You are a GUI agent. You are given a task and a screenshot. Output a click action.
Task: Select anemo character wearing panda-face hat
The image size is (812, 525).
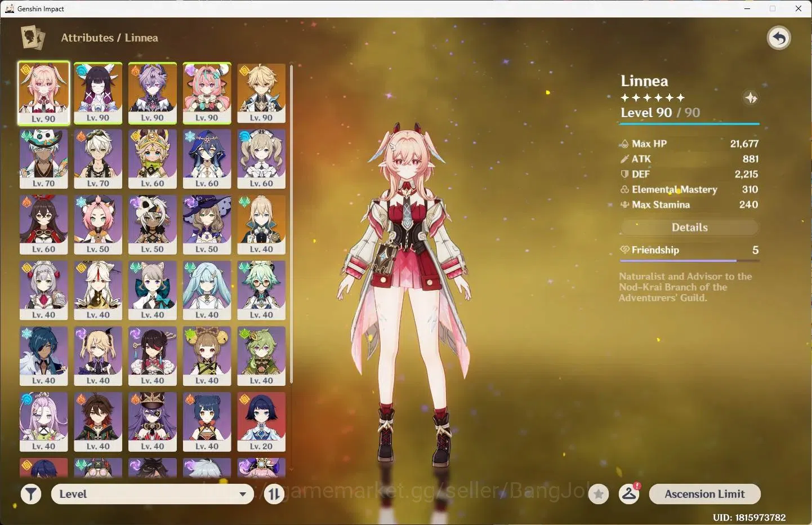point(43,159)
